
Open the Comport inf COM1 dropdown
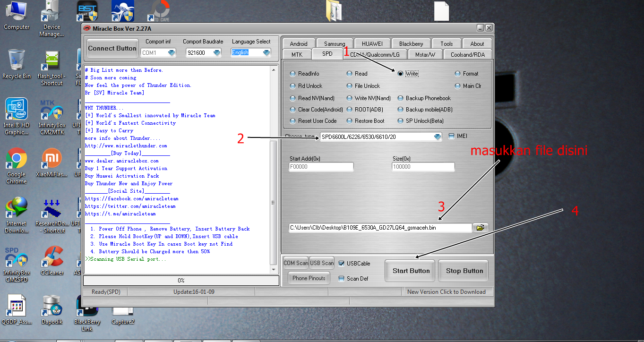[x=172, y=52]
